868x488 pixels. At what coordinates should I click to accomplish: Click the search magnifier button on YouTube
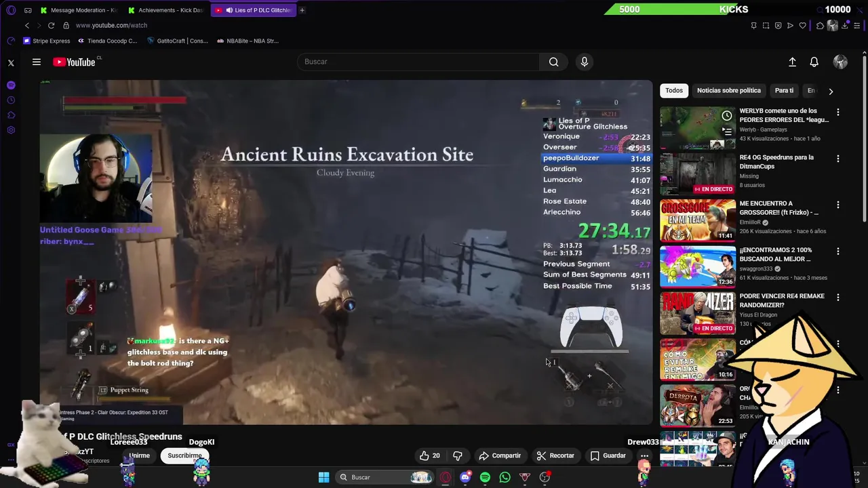(x=554, y=62)
